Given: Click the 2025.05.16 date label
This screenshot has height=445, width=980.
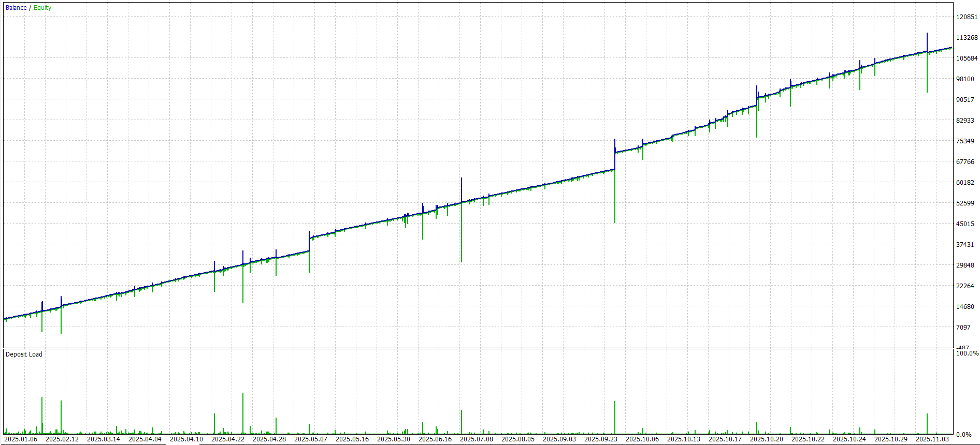Looking at the screenshot, I should point(352,439).
